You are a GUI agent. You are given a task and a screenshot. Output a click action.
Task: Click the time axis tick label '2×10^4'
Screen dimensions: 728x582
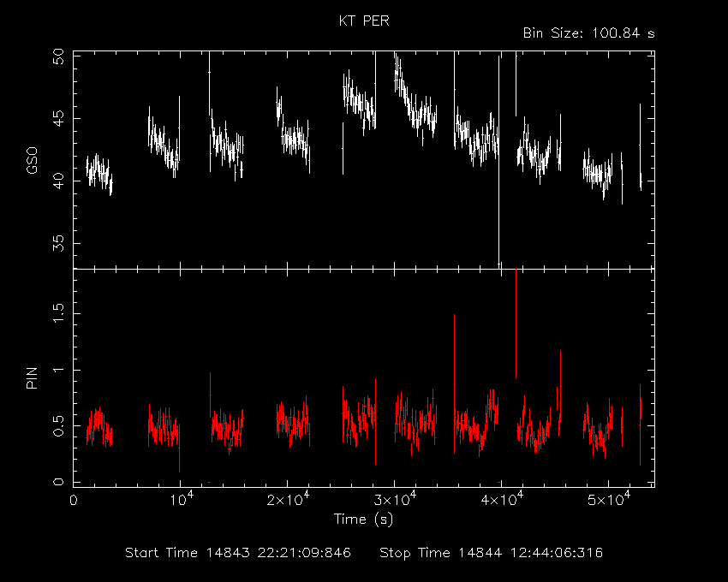coord(289,498)
